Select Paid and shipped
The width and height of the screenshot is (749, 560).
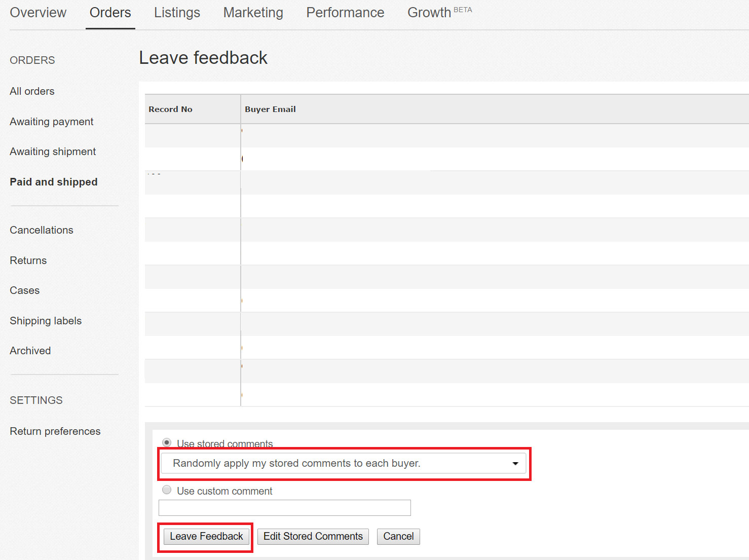54,182
